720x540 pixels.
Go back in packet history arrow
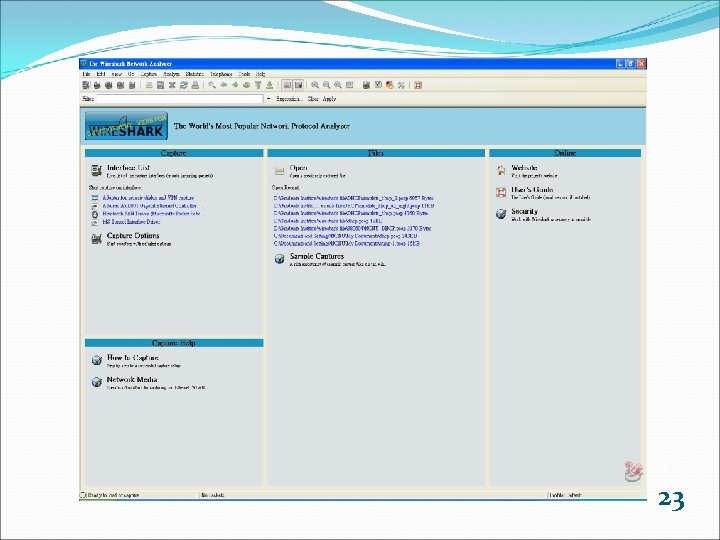click(224, 85)
